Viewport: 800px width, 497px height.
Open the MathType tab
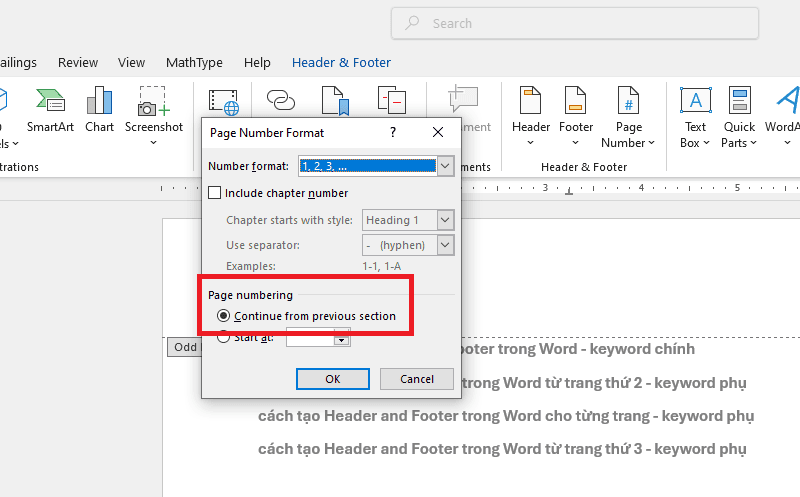(x=194, y=62)
